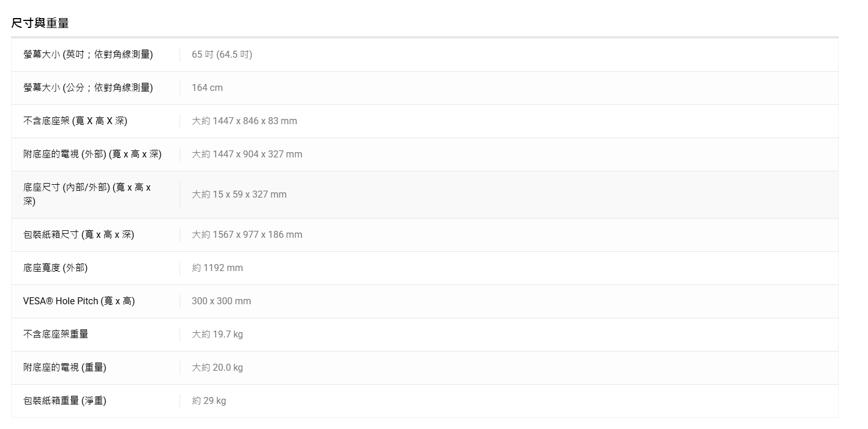Screen dimensions: 868x429
Task: Select the 附底座的電視 (外部) dimensions label
Action: pos(93,154)
